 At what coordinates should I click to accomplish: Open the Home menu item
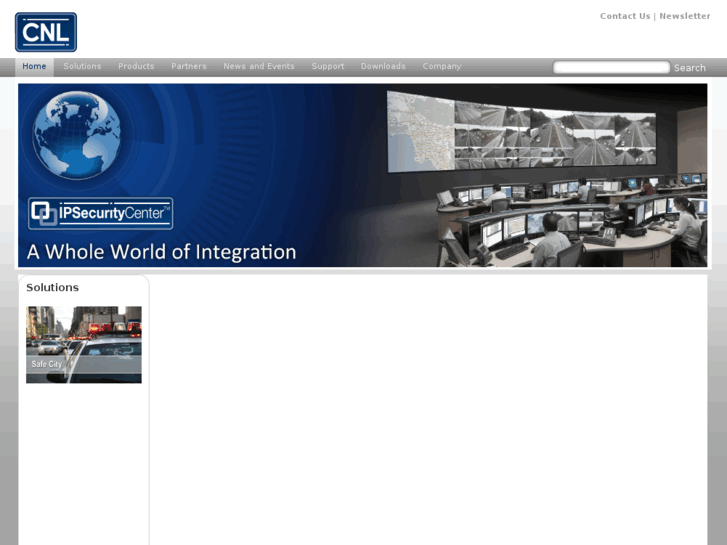tap(34, 67)
